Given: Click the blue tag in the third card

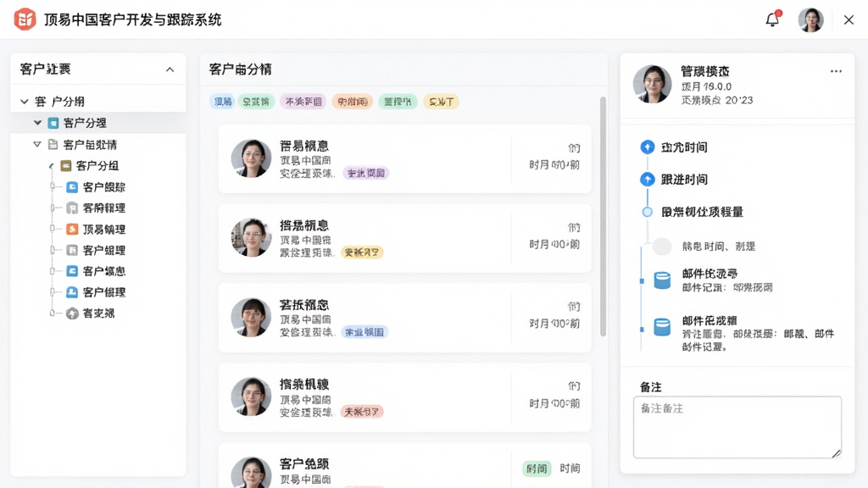Looking at the screenshot, I should [364, 332].
